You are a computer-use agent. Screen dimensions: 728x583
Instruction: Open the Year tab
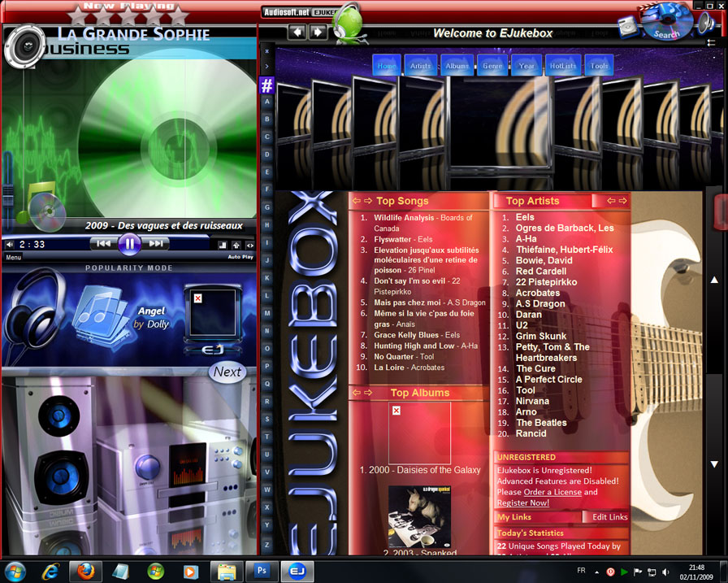(x=526, y=66)
